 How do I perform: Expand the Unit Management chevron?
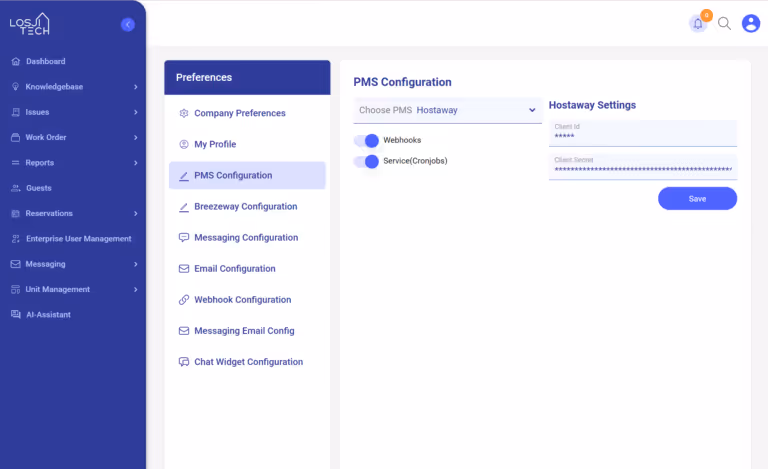136,290
